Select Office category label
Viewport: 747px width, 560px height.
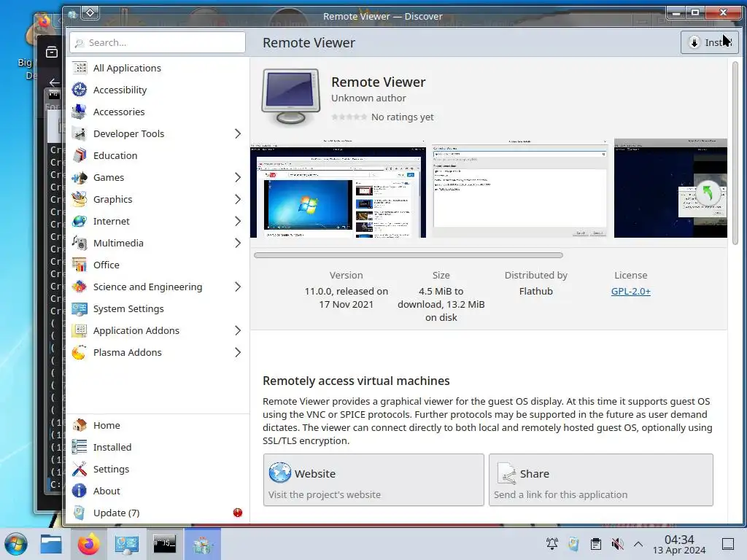[x=107, y=265]
